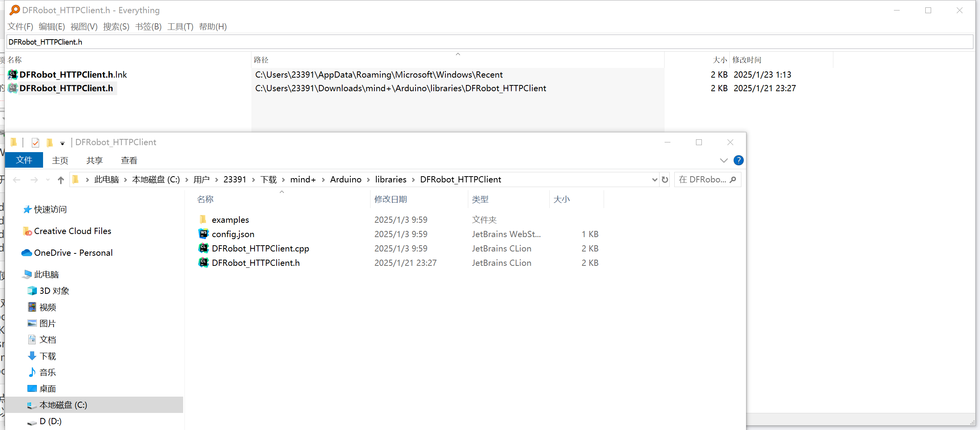Click the WebStorm icon next to config.json
Screen dimensions: 980x430
[203, 234]
